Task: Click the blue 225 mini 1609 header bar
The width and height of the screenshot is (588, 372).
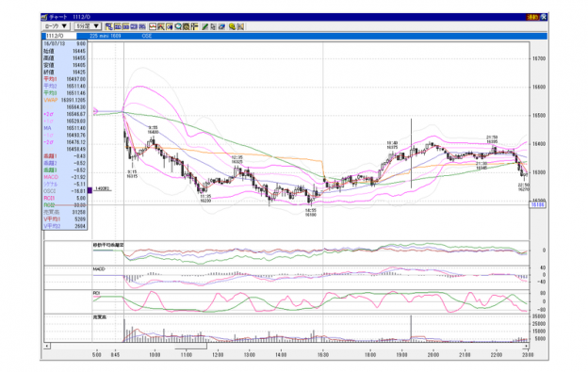Action: pyautogui.click(x=311, y=36)
